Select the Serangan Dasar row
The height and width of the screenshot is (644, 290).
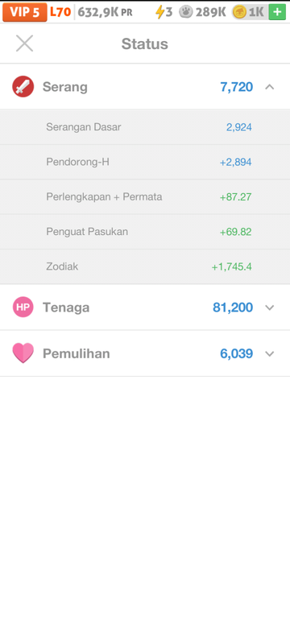click(145, 127)
